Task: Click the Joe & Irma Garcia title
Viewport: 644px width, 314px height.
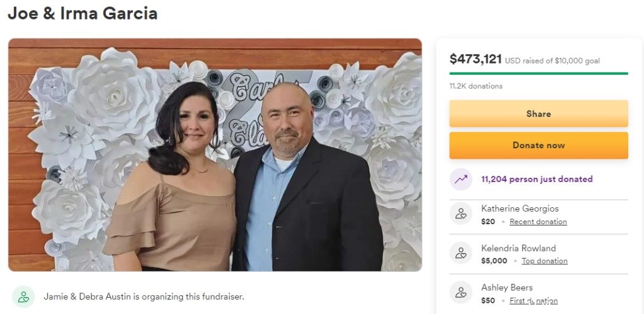Action: tap(82, 13)
